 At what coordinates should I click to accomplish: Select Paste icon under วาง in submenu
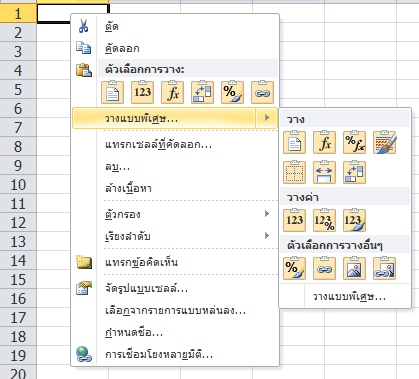coord(294,142)
